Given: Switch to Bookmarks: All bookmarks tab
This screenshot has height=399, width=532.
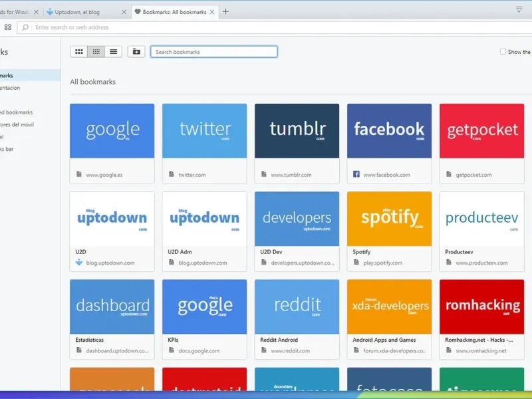Looking at the screenshot, I should (x=174, y=12).
